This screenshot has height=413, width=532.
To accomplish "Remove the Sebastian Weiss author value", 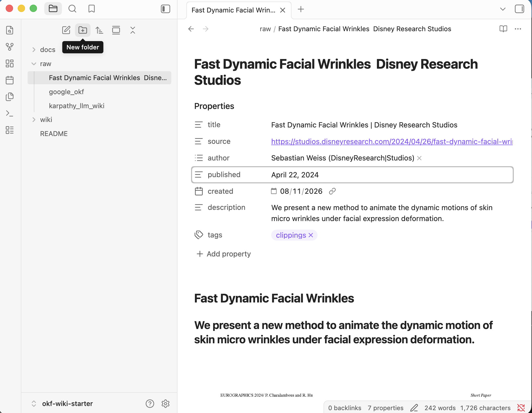I will coord(419,158).
